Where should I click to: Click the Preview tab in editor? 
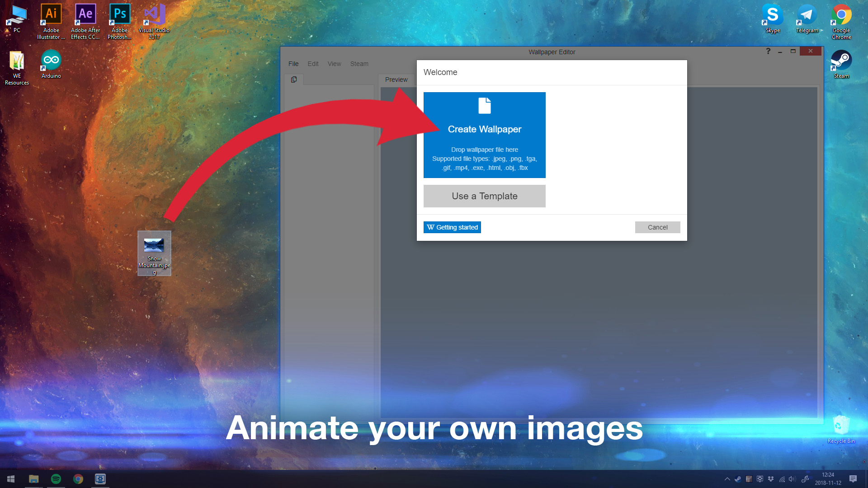pos(396,79)
